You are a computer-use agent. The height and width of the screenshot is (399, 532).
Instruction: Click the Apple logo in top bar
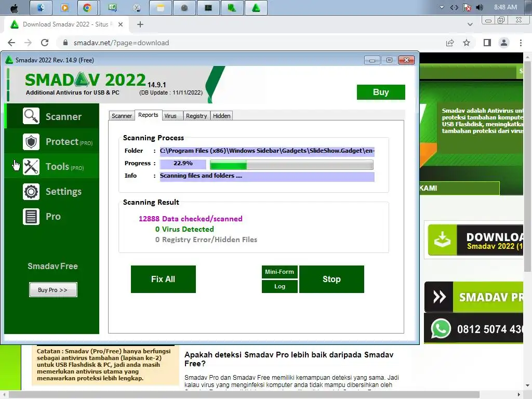pyautogui.click(x=14, y=8)
